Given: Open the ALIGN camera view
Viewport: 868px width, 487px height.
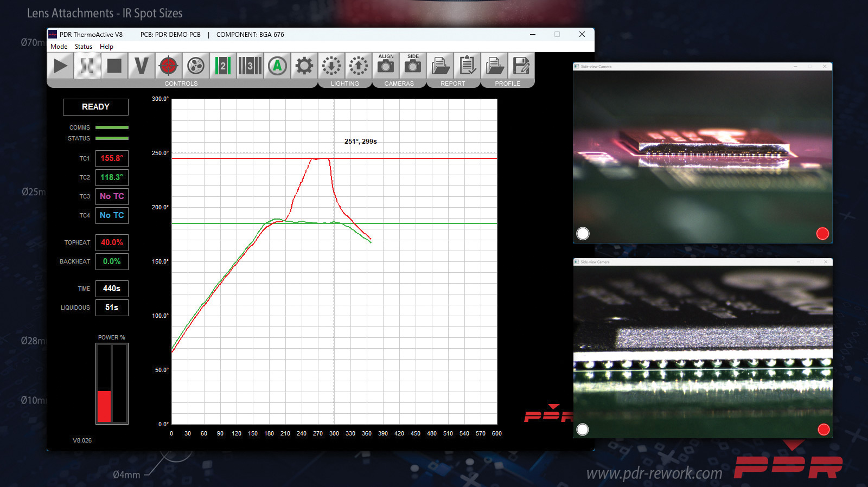Looking at the screenshot, I should (386, 65).
